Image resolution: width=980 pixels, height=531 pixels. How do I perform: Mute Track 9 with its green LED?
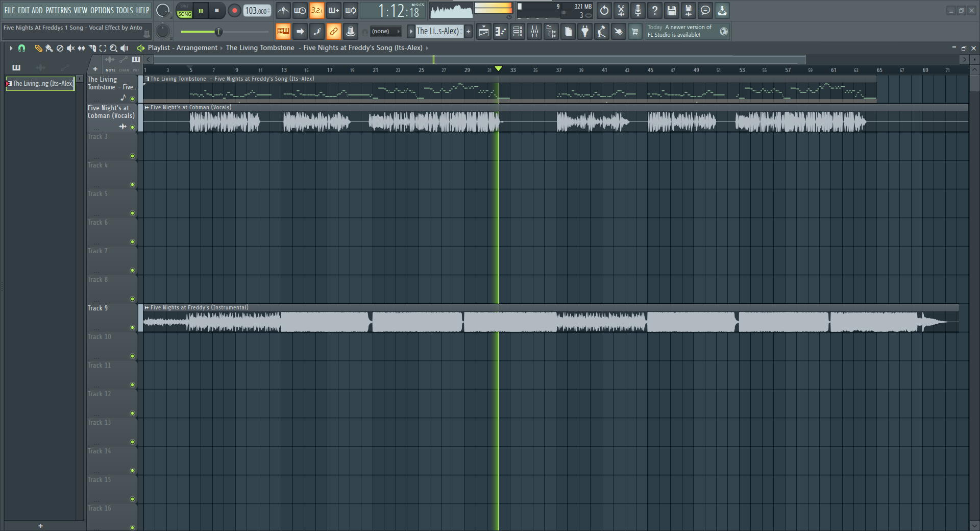click(133, 328)
